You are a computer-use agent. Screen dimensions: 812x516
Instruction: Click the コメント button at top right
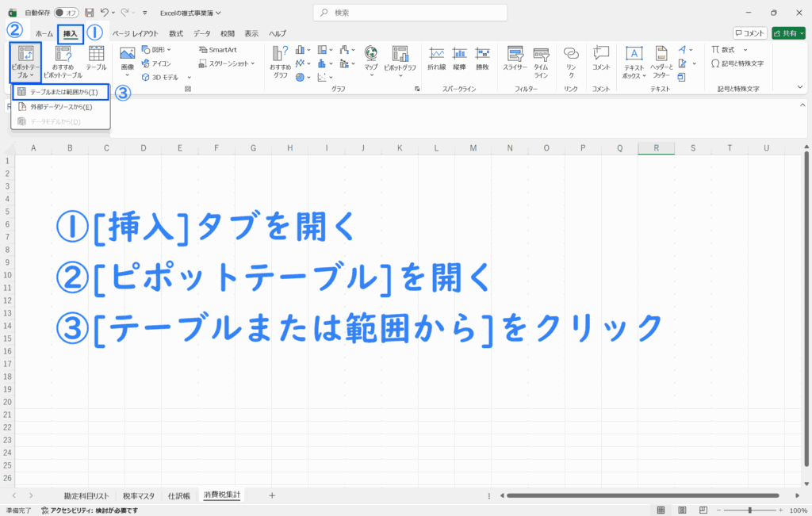click(749, 33)
